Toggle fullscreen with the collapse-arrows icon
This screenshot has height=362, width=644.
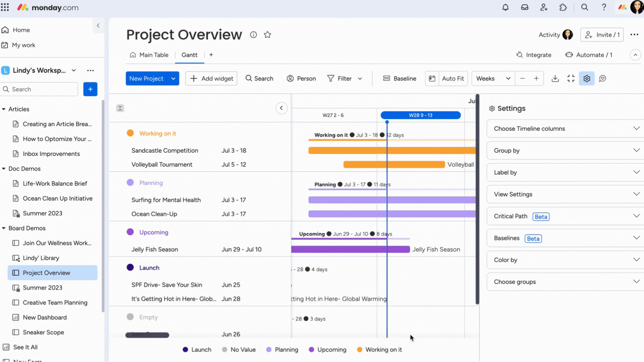pyautogui.click(x=571, y=78)
